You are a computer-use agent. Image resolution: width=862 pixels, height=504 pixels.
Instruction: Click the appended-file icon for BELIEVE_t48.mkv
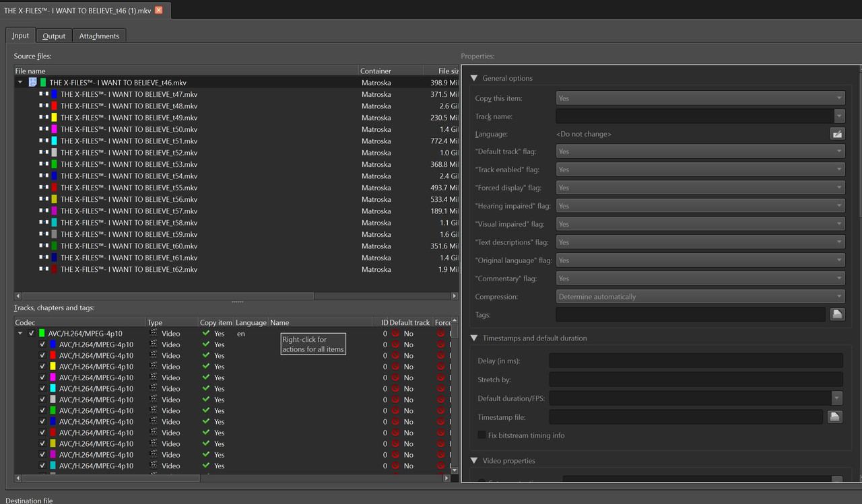(44, 106)
